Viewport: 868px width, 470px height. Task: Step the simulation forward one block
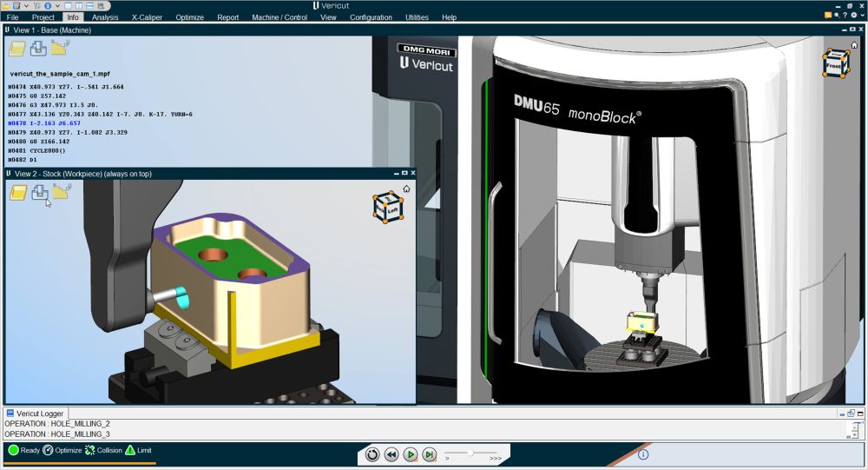430,455
